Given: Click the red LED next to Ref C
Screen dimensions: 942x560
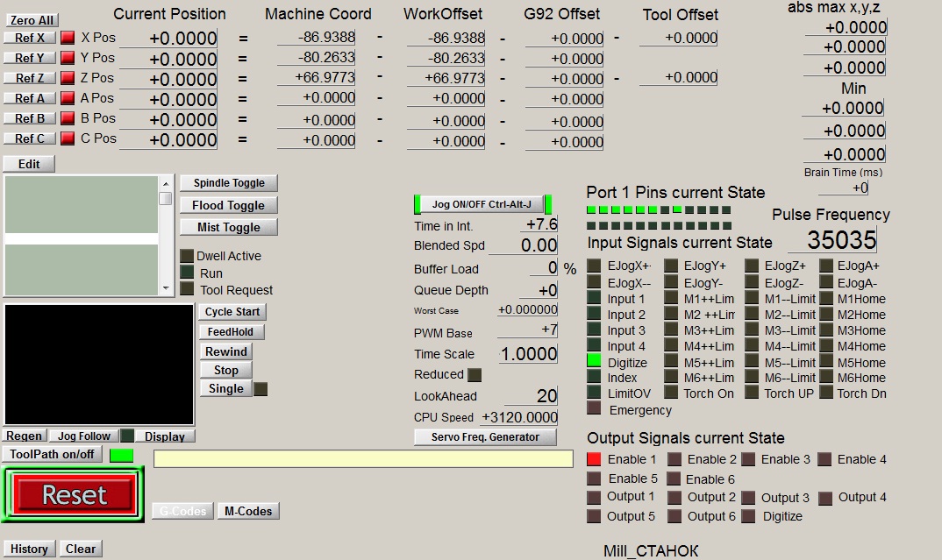Looking at the screenshot, I should click(68, 138).
